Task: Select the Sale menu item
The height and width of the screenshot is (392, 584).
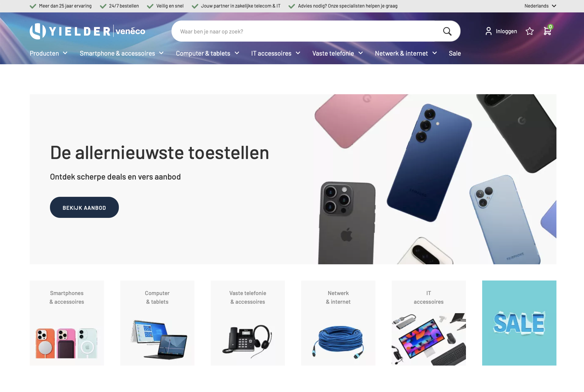Action: click(x=455, y=53)
